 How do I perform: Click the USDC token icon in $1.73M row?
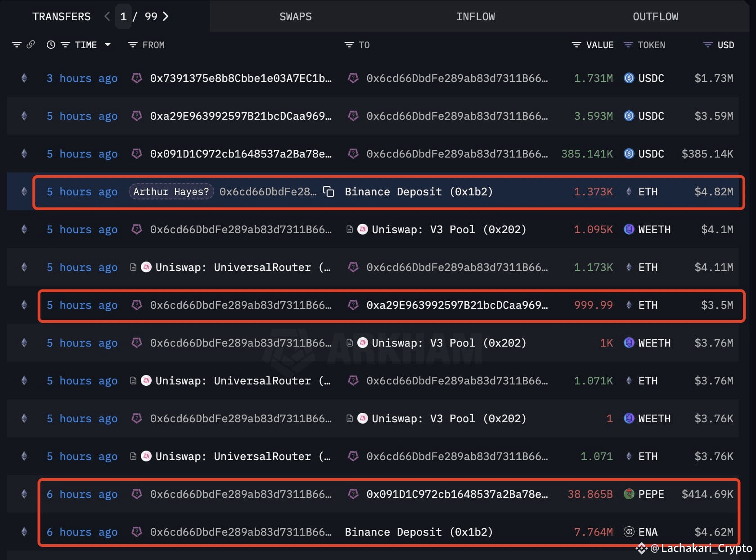(629, 78)
